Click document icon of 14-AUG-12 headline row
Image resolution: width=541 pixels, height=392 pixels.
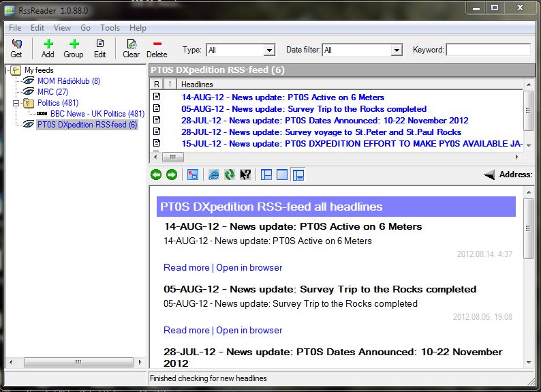(x=157, y=97)
